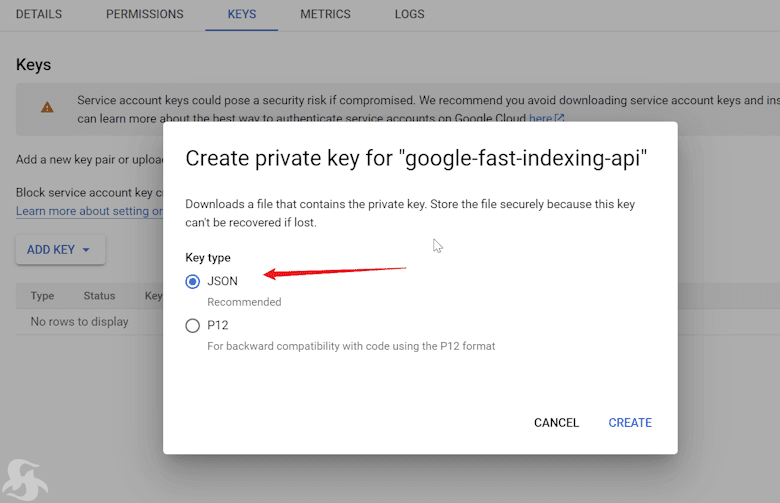
Task: Click the 'Keys' page heading
Action: pyautogui.click(x=33, y=65)
